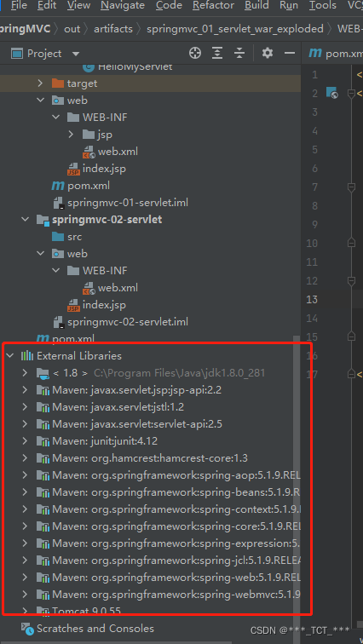Click the External Libraries bars icon
The image size is (363, 644).
(x=27, y=356)
